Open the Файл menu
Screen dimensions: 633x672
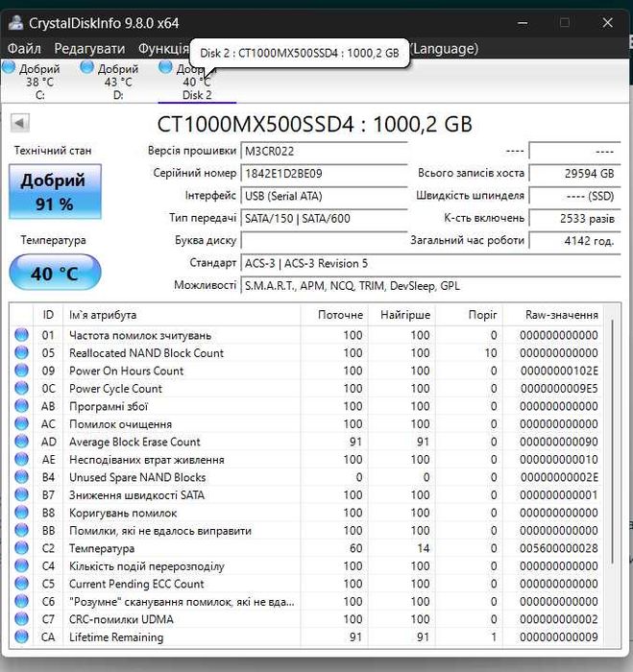[24, 48]
